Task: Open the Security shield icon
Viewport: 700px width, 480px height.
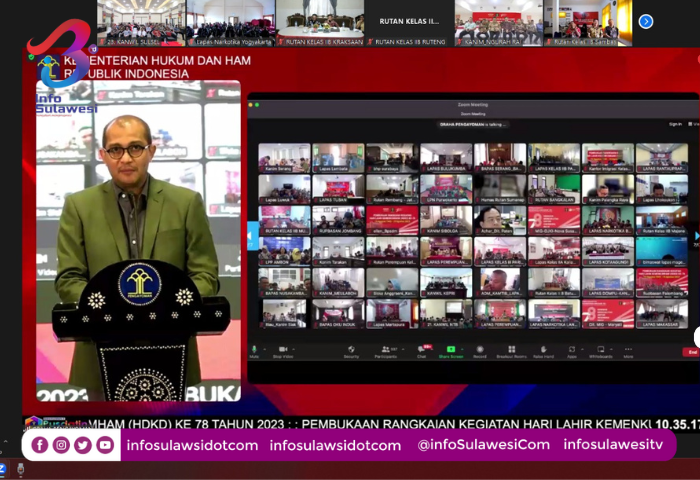Action: tap(351, 350)
